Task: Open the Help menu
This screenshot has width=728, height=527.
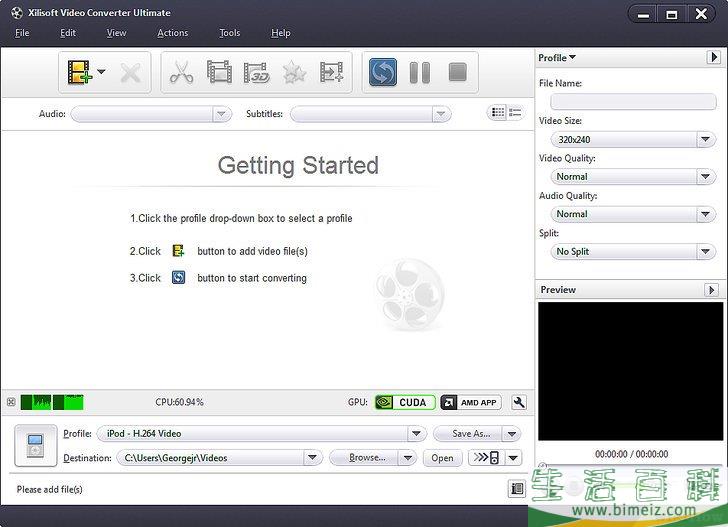Action: (x=280, y=33)
